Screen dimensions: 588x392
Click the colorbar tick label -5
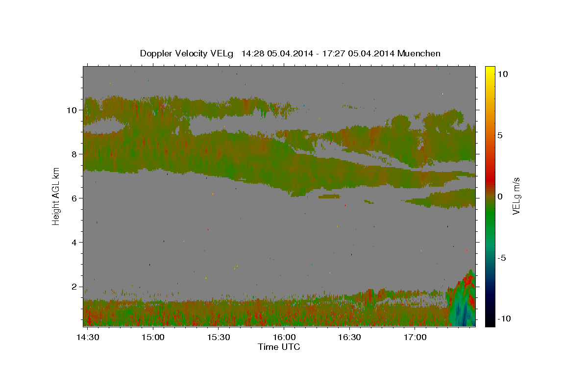(502, 258)
